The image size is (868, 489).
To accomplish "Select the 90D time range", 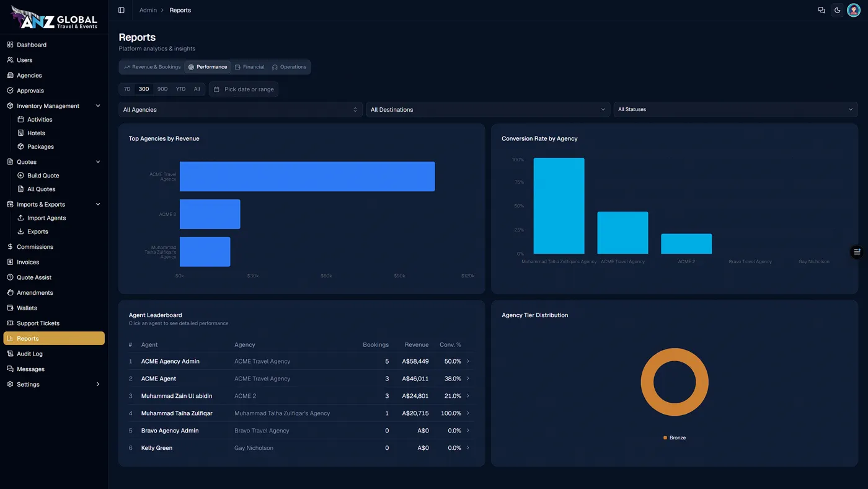I will [162, 89].
